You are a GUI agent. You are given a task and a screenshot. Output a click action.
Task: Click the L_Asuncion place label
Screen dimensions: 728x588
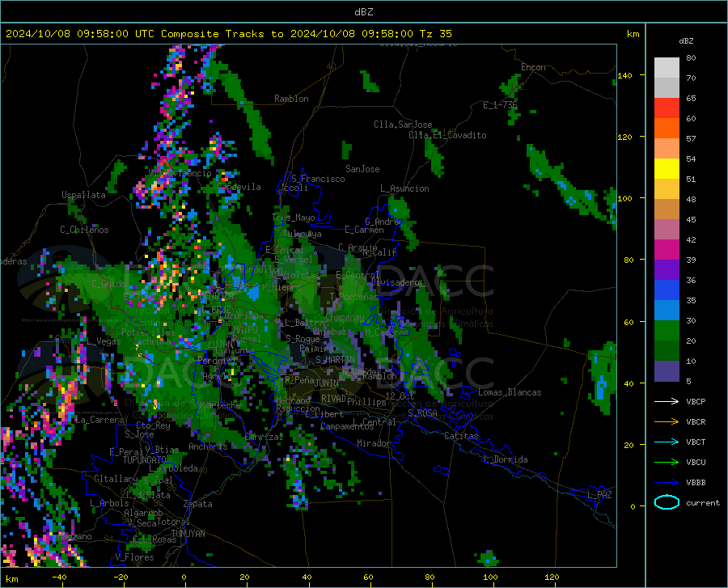(x=404, y=188)
